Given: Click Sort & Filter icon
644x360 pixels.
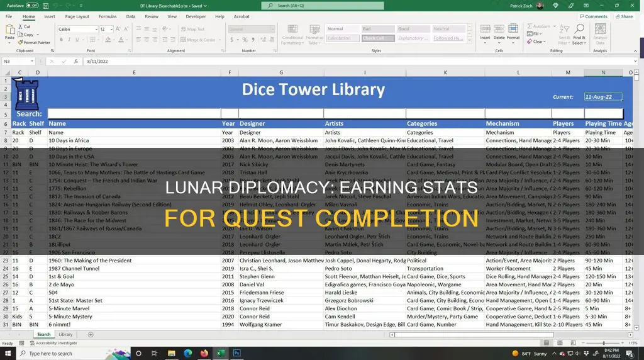Looking at the screenshot, I should coord(564,30).
